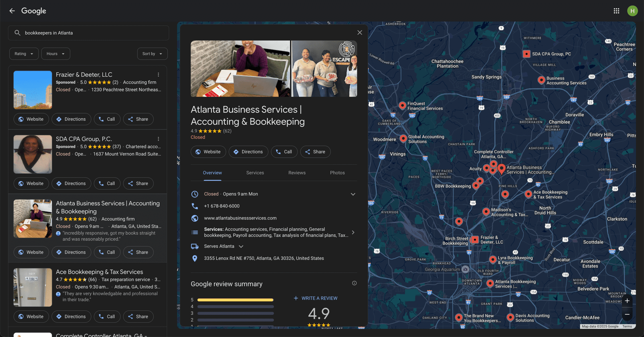Click the Ace Bookkeeping & Tax Services title

(x=99, y=272)
